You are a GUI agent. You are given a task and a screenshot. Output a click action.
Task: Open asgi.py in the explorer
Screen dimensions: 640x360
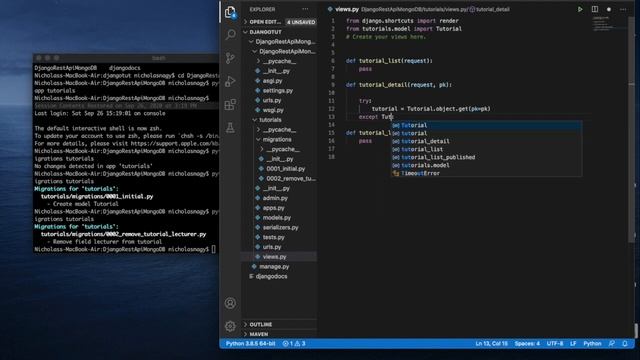(x=272, y=81)
